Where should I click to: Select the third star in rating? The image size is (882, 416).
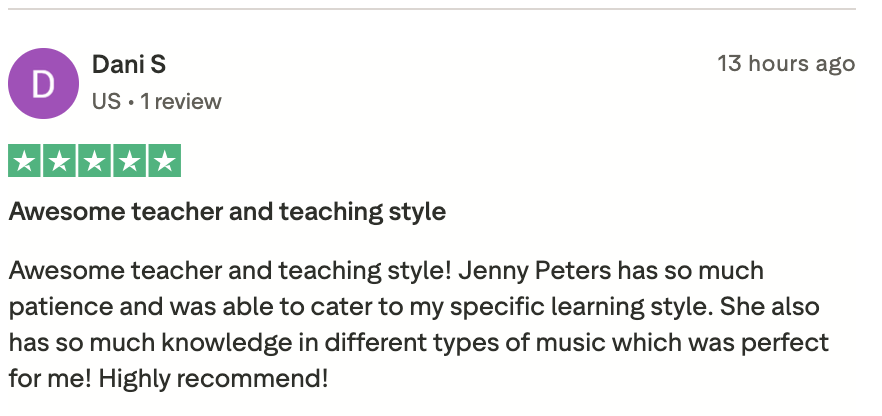pyautogui.click(x=95, y=161)
